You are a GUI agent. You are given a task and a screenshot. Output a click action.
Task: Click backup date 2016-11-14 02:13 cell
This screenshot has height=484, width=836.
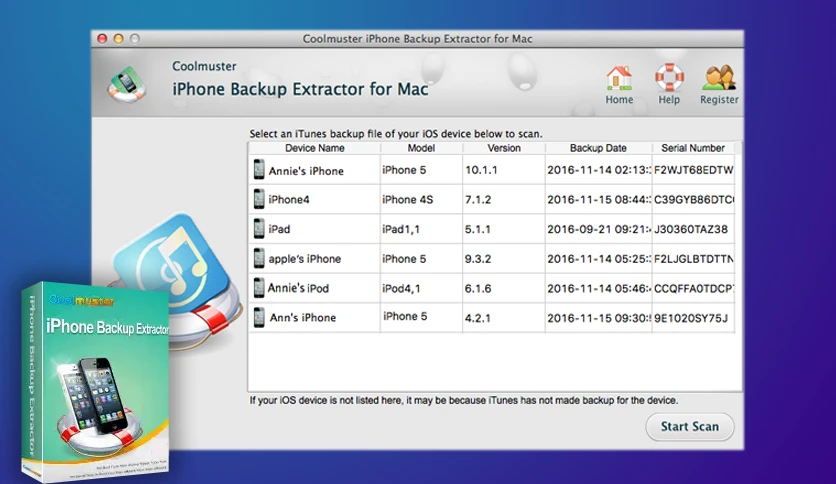[x=598, y=170]
